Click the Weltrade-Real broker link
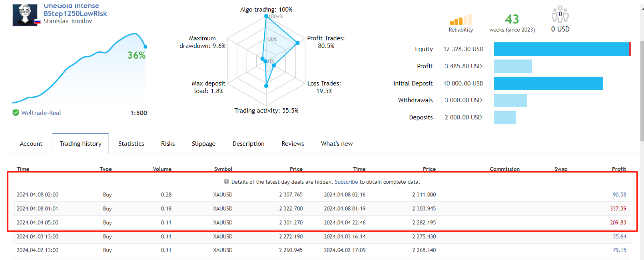644x260 pixels. (x=41, y=113)
